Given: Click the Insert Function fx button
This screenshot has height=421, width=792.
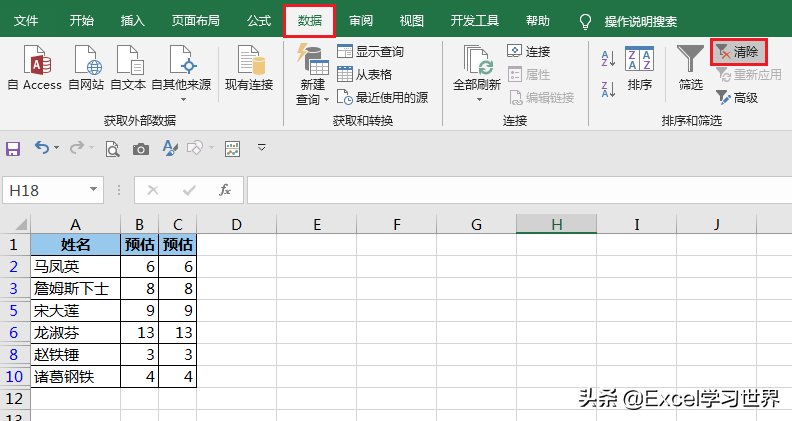Looking at the screenshot, I should (x=225, y=190).
